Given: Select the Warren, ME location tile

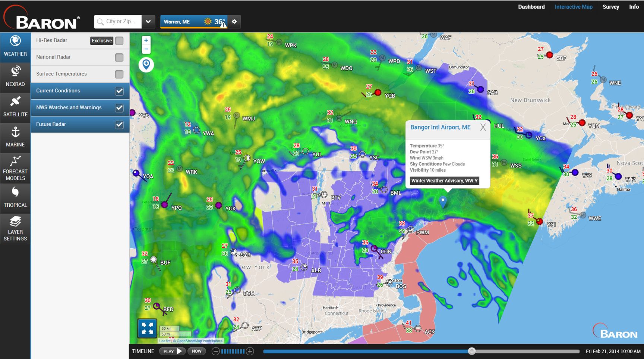Looking at the screenshot, I should pos(194,22).
